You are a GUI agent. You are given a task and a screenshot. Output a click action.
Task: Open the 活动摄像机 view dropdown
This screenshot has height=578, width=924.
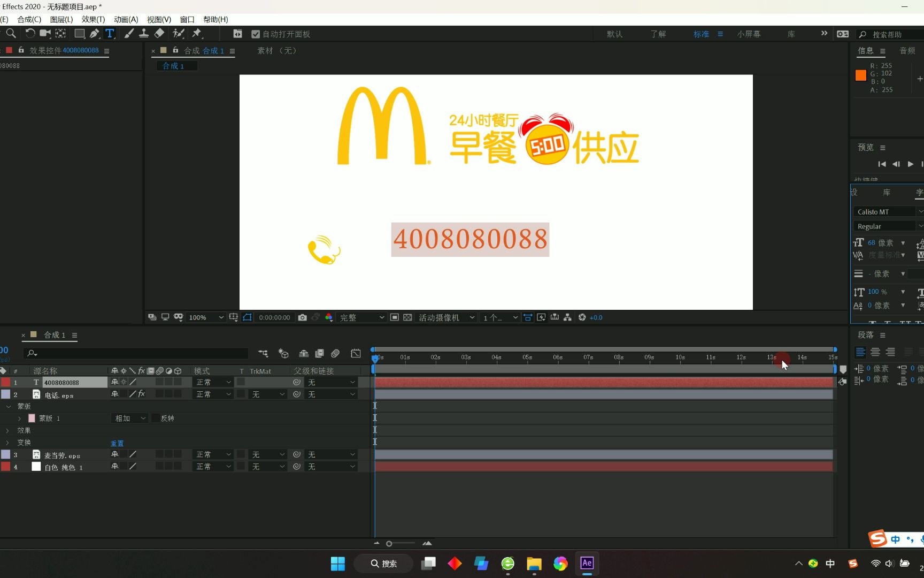click(447, 317)
